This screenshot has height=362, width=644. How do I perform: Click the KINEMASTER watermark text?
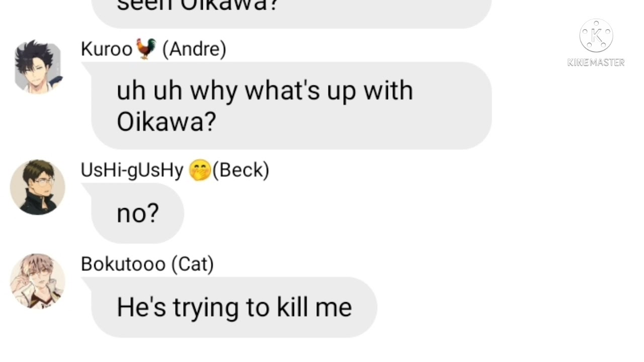pos(596,62)
